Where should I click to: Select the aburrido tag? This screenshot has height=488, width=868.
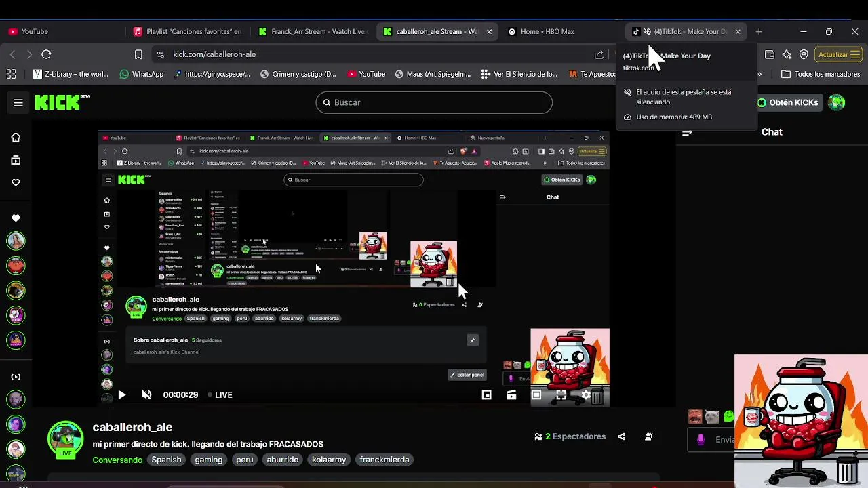pyautogui.click(x=283, y=460)
